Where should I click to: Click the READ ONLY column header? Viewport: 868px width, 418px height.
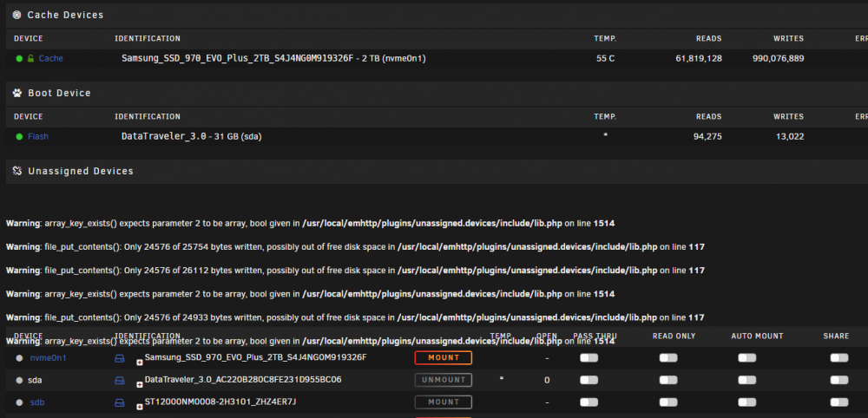click(x=674, y=336)
